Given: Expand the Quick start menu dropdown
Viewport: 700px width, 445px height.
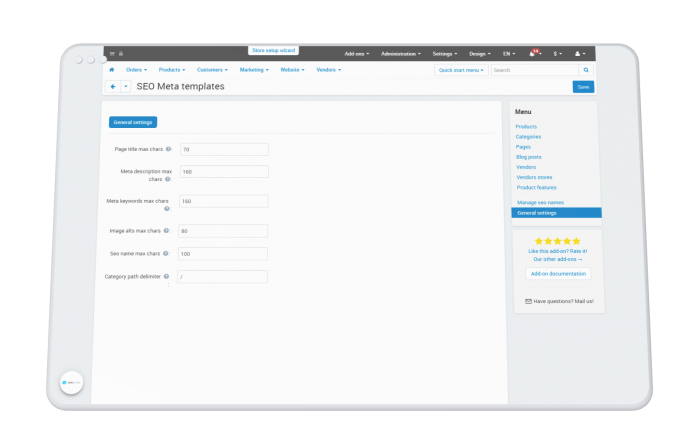Looking at the screenshot, I should click(x=461, y=70).
